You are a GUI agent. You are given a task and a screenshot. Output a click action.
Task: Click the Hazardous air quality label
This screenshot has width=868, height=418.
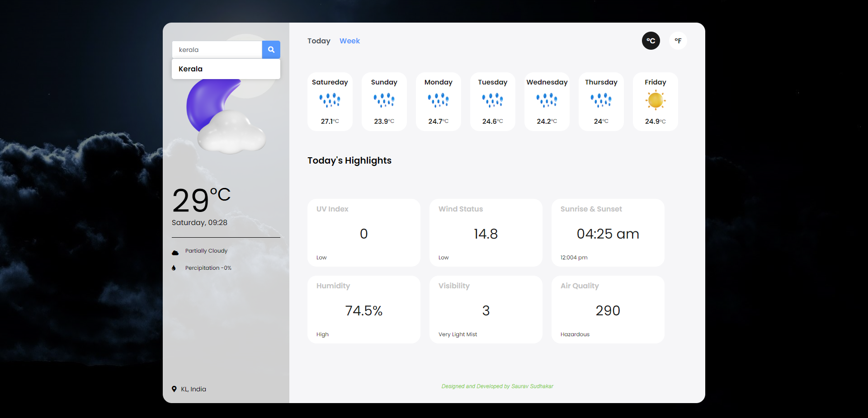[x=575, y=334]
